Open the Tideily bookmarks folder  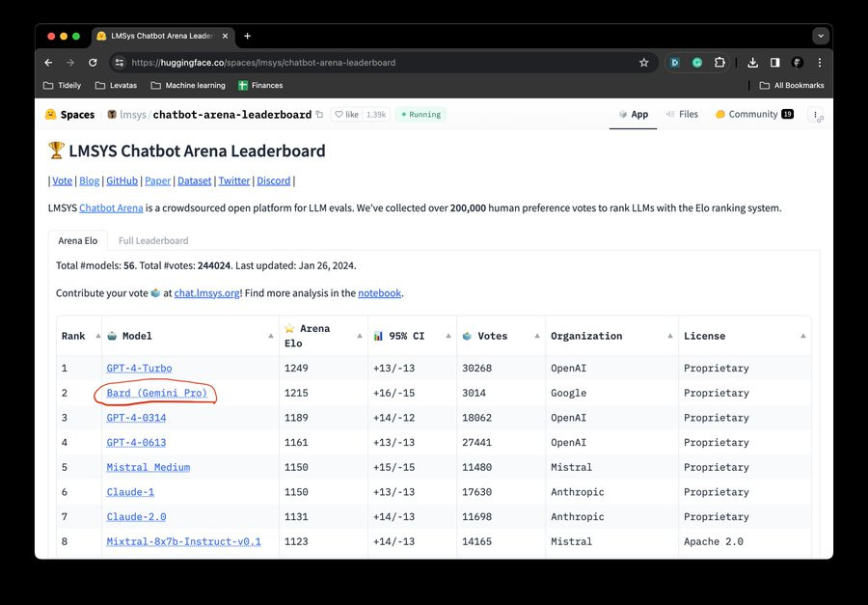62,85
